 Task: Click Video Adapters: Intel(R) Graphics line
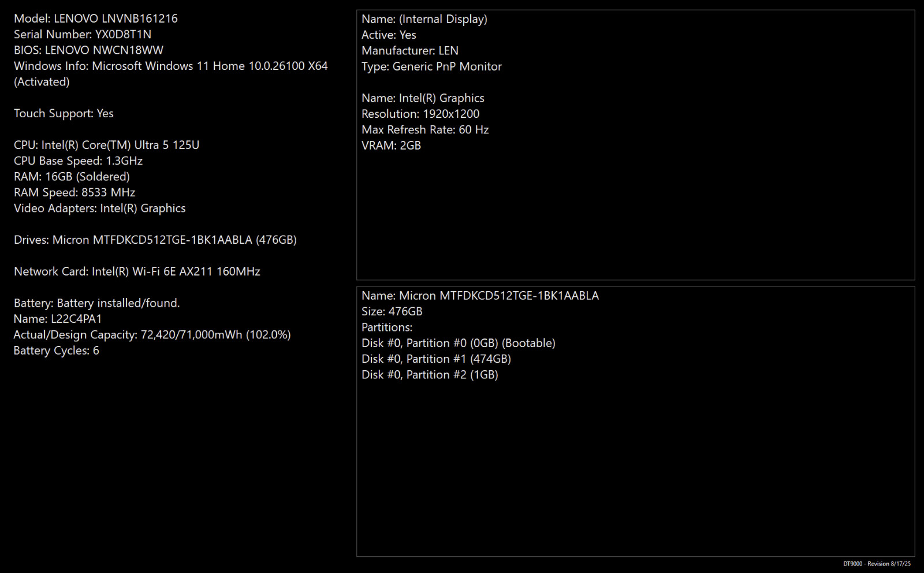(x=100, y=208)
